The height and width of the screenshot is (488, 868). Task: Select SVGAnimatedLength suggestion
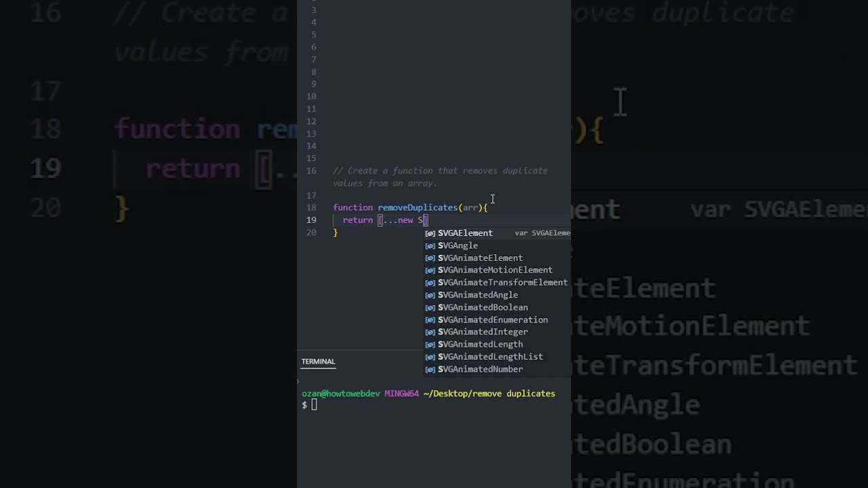497,344
